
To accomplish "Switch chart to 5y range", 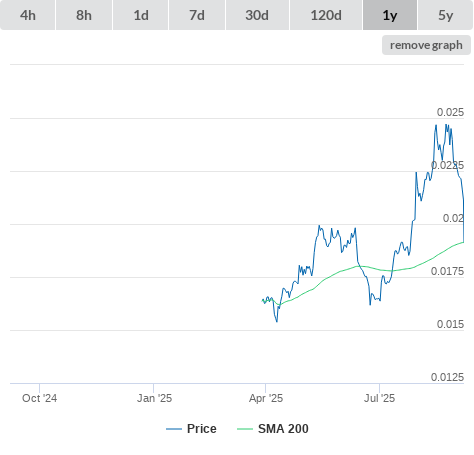I will (x=446, y=15).
